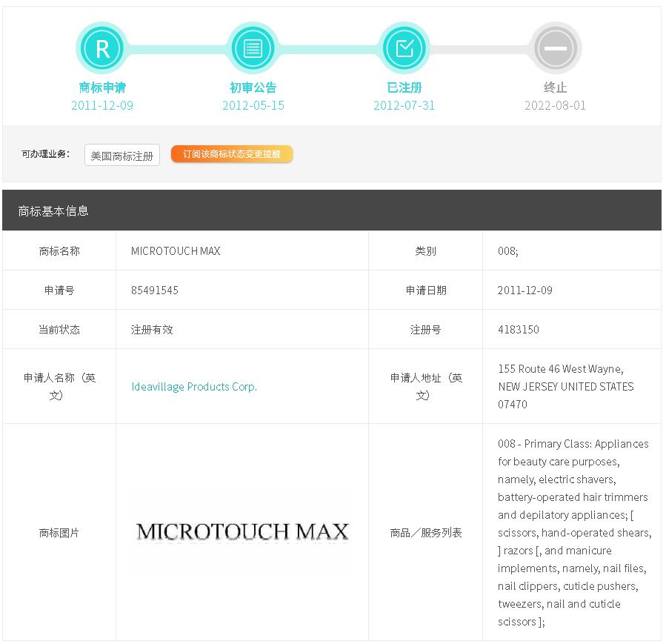Screen dimensions: 666x644
Task: Click the 类别 column label
Action: [425, 251]
